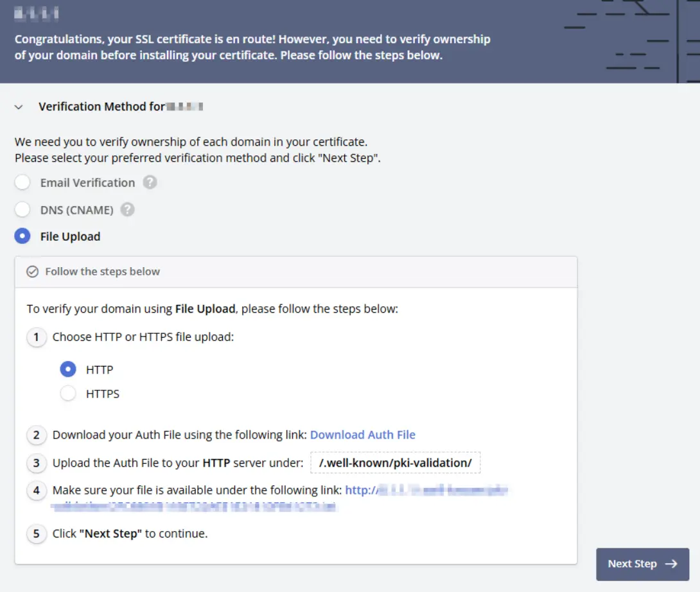Screen dimensions: 700x592
Task: Select the Email Verification radio button
Action: tap(22, 182)
